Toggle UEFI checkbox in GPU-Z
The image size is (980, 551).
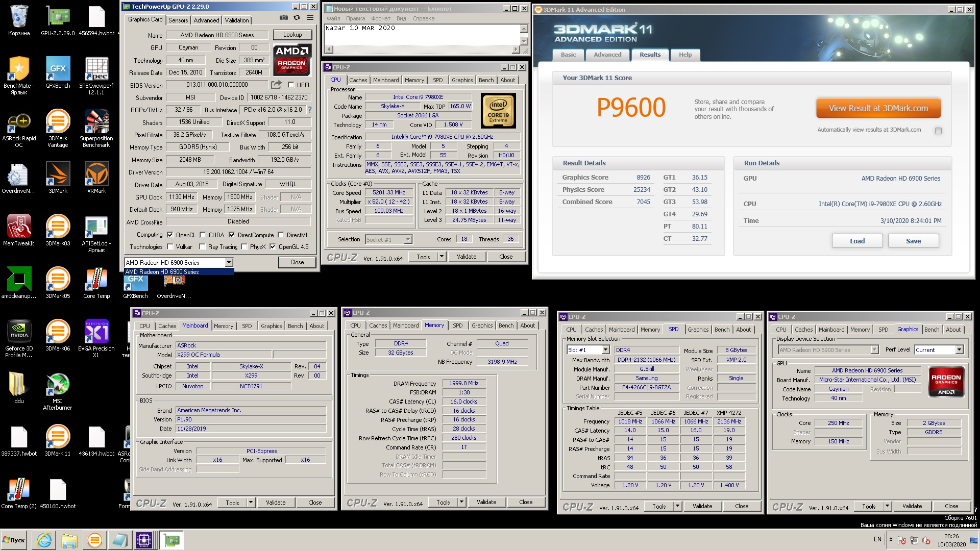click(x=291, y=85)
